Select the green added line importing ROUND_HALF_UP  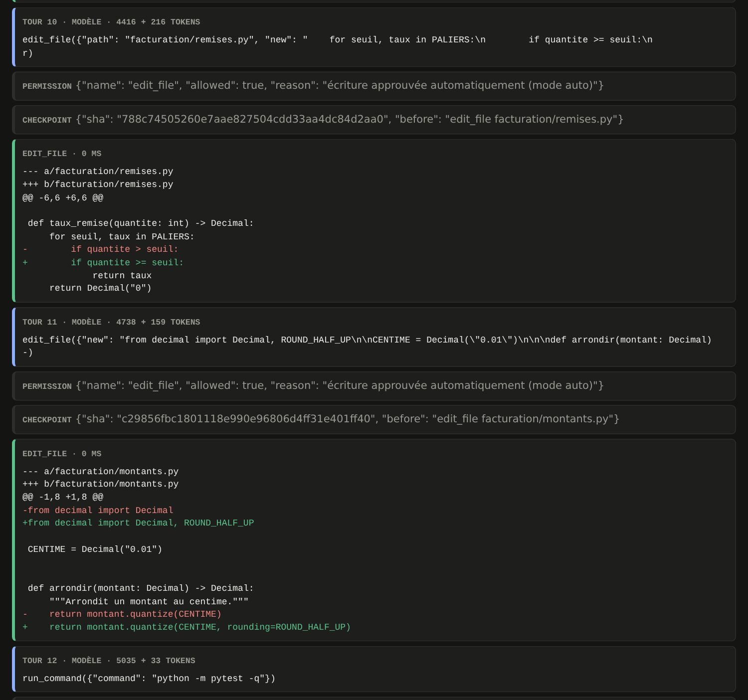(x=138, y=523)
